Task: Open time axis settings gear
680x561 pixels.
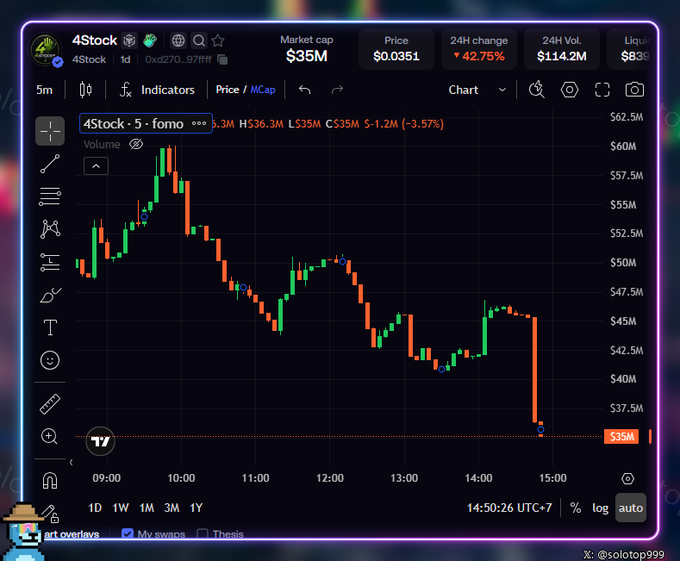Action: tap(628, 479)
